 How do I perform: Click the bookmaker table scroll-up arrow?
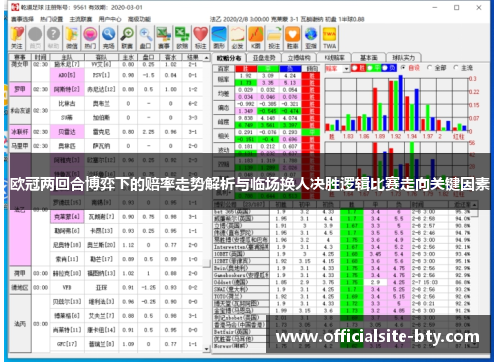[x=474, y=204]
